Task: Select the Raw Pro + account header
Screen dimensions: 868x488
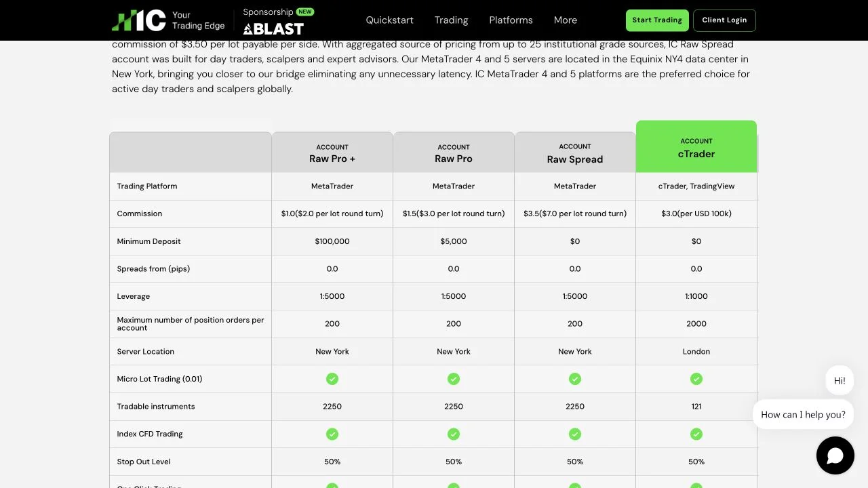Action: 332,152
